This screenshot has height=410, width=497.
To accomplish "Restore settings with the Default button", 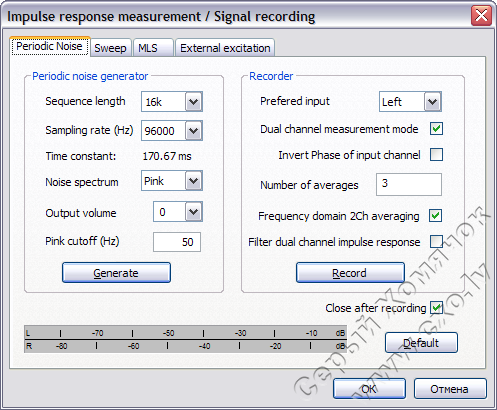I will tap(421, 343).
